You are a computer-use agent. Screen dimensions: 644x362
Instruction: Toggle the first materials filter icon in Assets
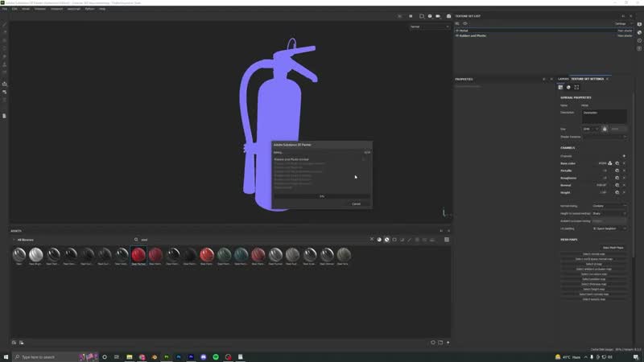click(x=379, y=240)
